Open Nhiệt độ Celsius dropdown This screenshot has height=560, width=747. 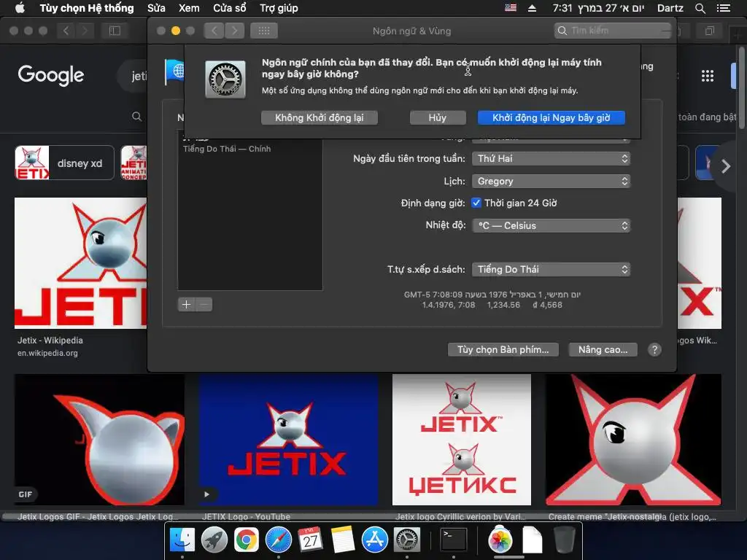point(551,226)
